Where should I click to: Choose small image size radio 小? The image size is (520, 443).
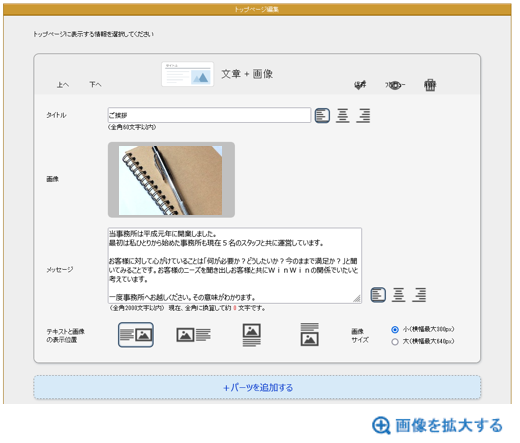[x=395, y=330]
